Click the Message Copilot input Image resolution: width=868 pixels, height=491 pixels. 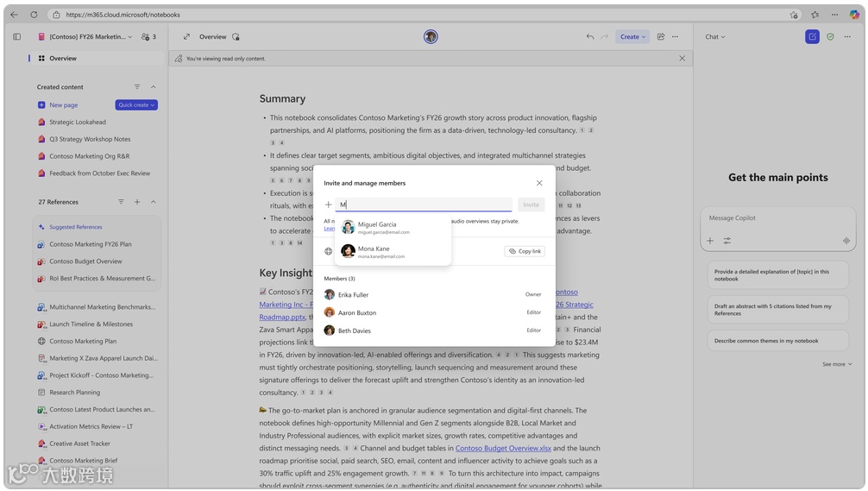pyautogui.click(x=778, y=218)
